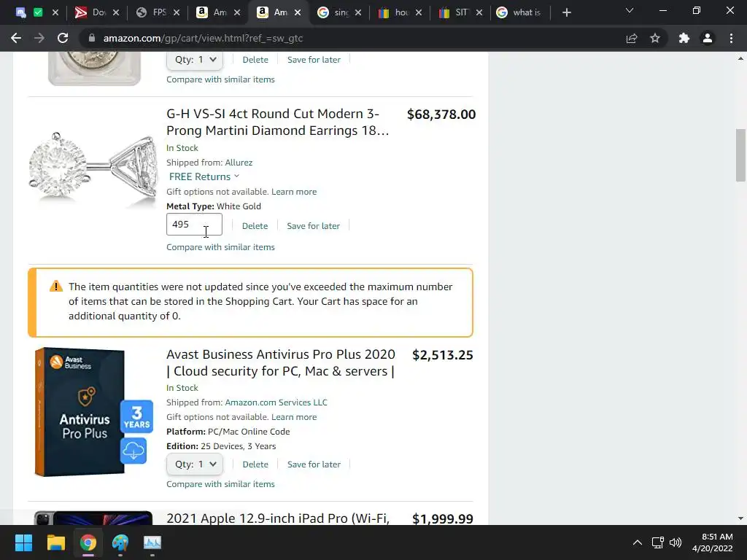Viewport: 747px width, 560px height.
Task: Click the quantity field showing 495
Action: (194, 225)
